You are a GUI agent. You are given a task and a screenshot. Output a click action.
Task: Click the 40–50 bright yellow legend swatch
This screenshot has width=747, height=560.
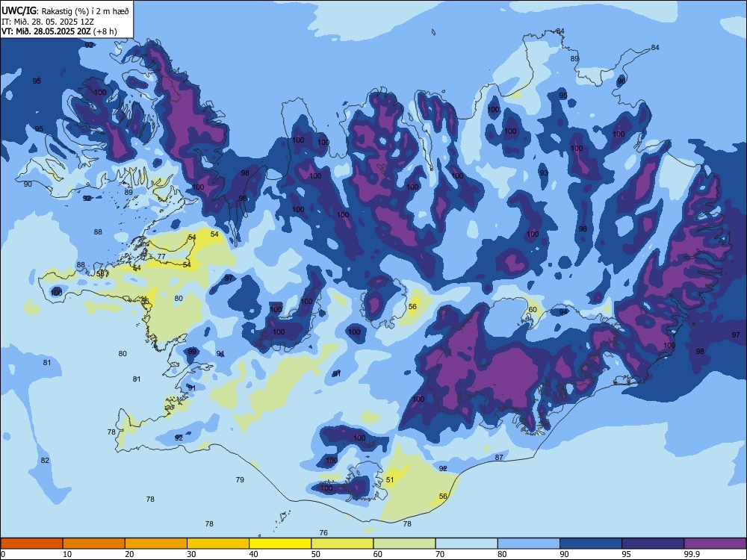[280, 544]
